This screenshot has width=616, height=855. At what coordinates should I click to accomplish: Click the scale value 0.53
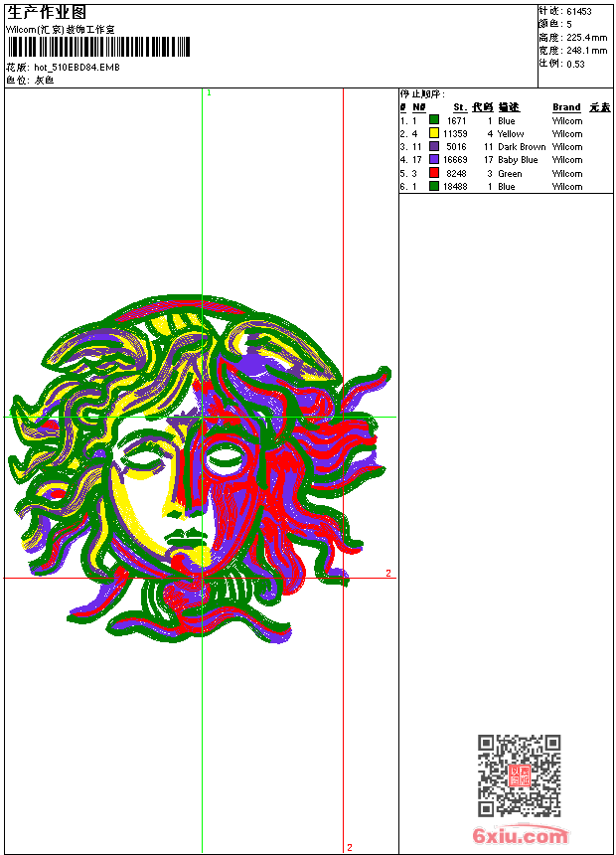[575, 64]
